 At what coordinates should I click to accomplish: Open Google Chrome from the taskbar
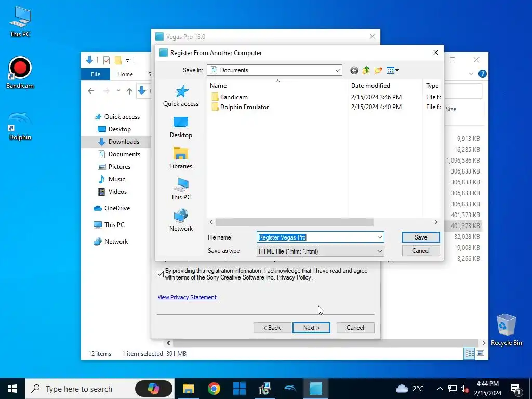(214, 389)
